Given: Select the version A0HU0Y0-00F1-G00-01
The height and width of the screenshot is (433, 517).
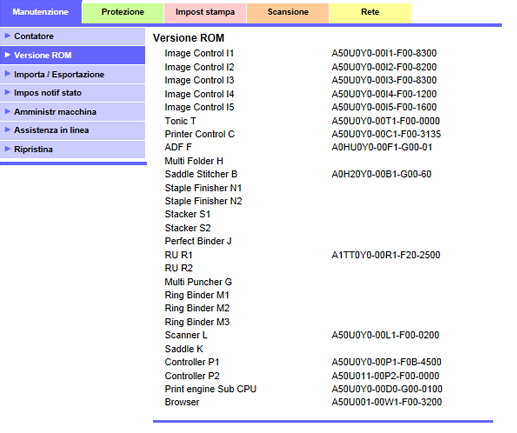Looking at the screenshot, I should tap(382, 147).
